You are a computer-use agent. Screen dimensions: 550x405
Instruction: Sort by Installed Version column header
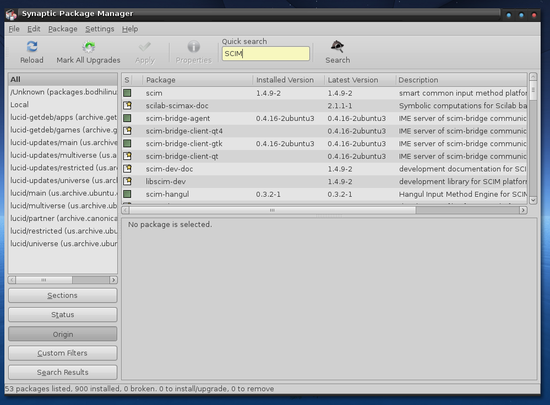coord(288,80)
